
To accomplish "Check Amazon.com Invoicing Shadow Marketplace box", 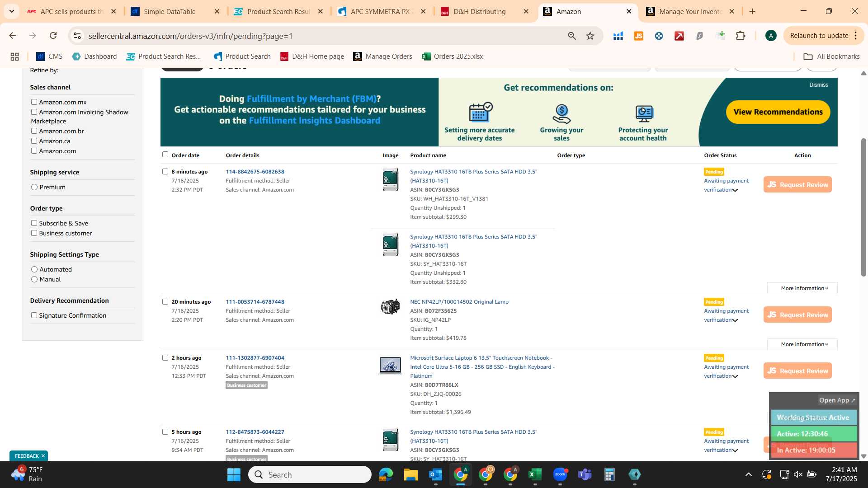I will [34, 112].
